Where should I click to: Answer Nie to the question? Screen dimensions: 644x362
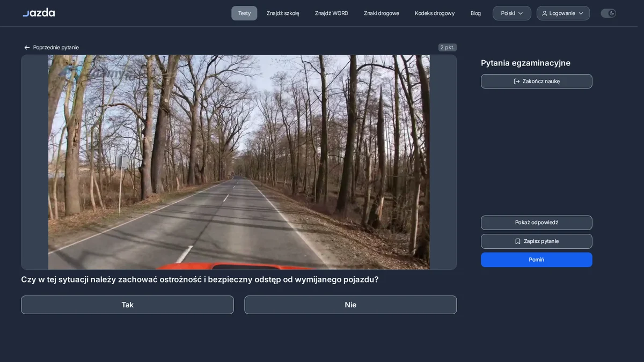tap(350, 305)
